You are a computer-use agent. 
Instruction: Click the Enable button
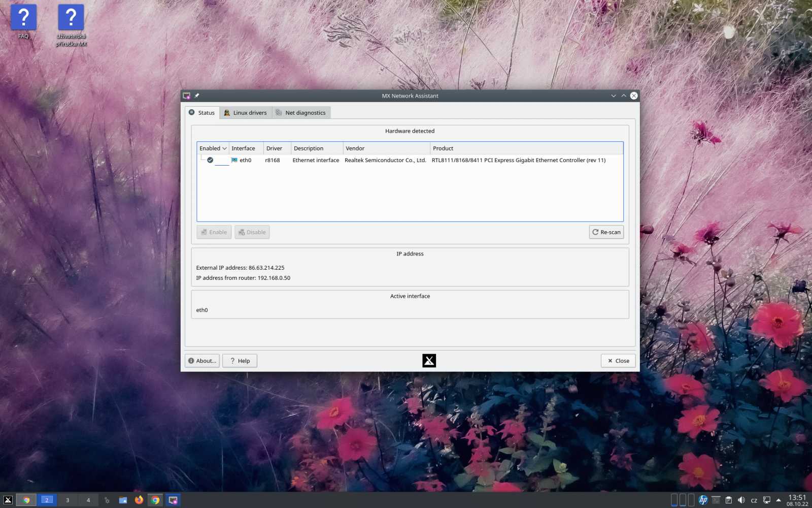click(214, 232)
